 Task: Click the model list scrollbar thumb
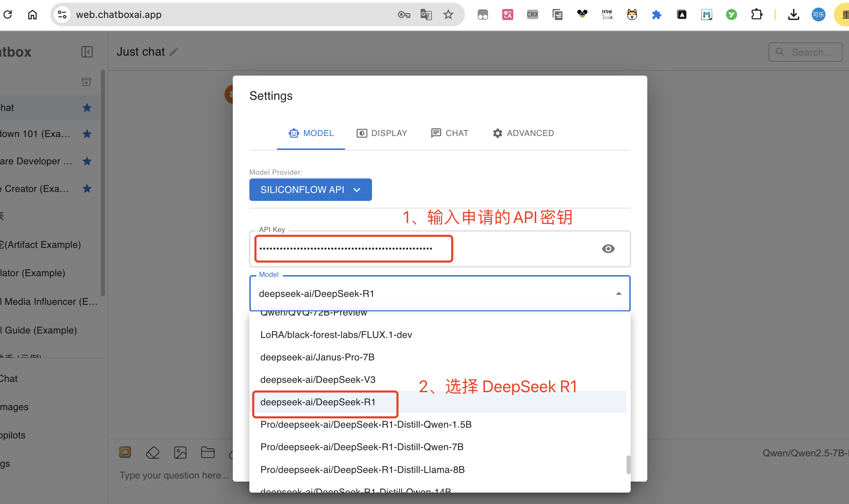click(x=628, y=465)
